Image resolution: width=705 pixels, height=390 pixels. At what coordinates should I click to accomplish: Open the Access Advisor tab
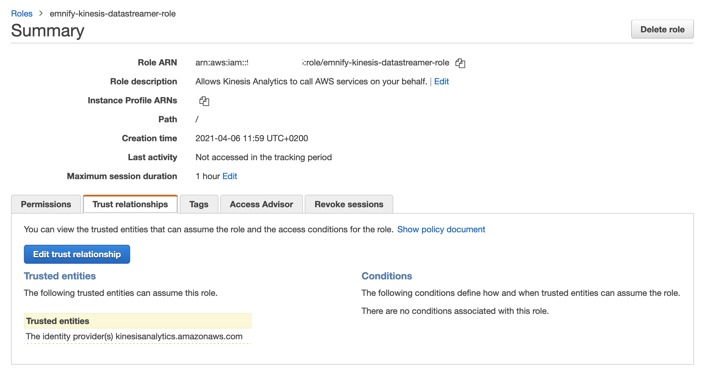[261, 204]
